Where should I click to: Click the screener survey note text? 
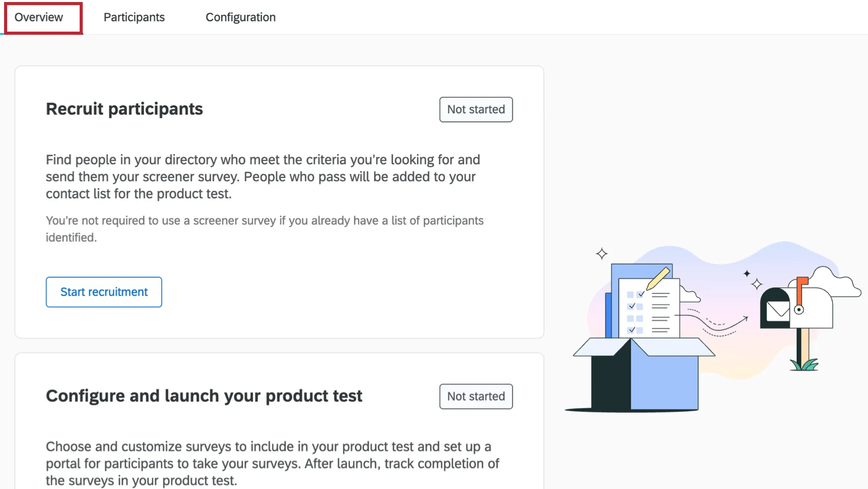264,228
